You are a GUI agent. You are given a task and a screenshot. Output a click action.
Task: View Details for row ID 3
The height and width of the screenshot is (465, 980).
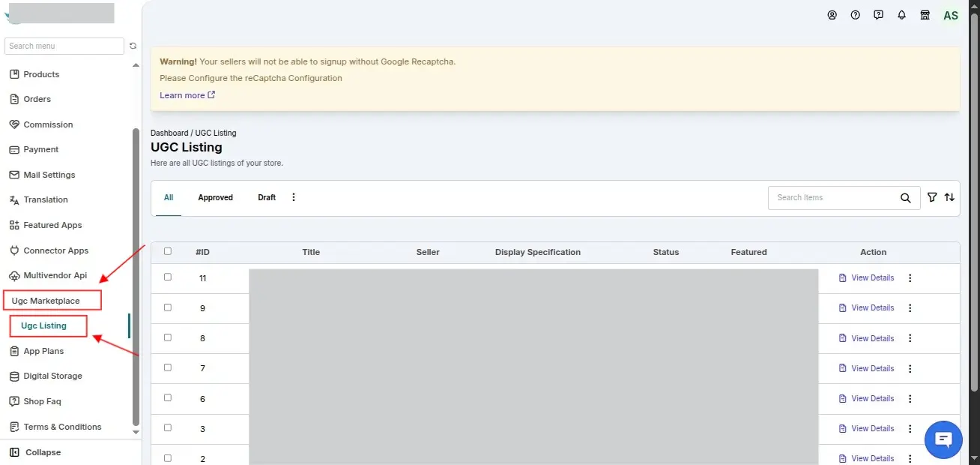[866, 428]
